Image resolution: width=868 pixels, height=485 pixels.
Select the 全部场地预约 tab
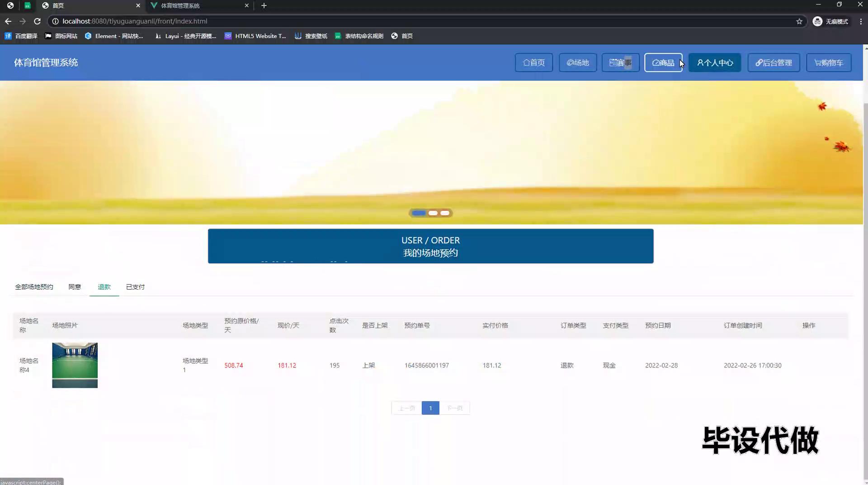pyautogui.click(x=34, y=287)
